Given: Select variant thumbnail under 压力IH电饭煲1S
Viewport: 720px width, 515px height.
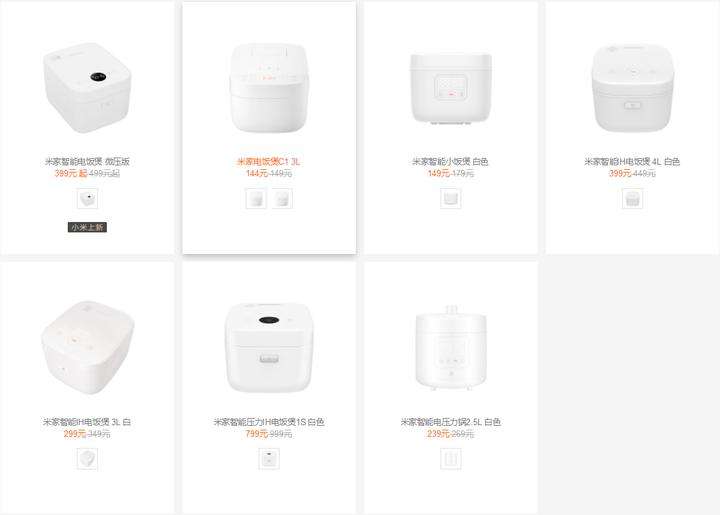Looking at the screenshot, I should tap(269, 459).
